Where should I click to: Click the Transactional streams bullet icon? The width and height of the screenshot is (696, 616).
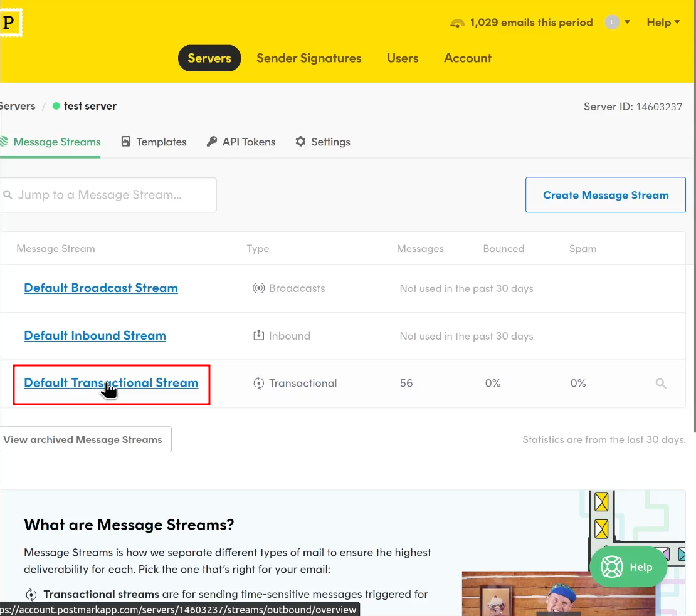coord(31,594)
